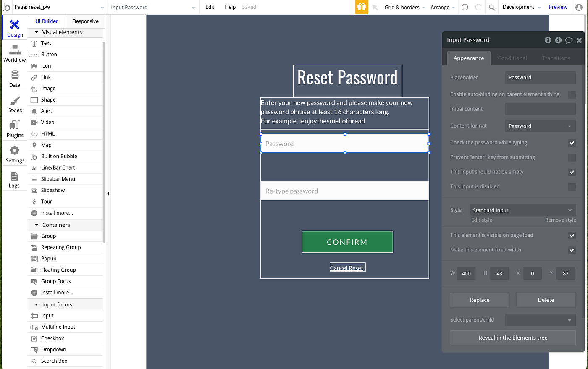This screenshot has width=588, height=369.
Task: Open the Settings section
Action: (x=15, y=154)
